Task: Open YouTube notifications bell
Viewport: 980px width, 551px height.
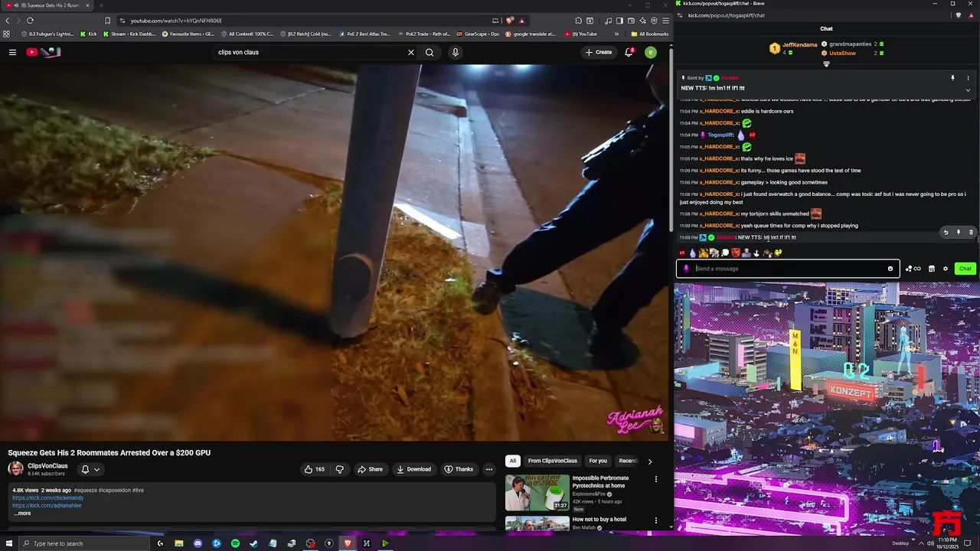Action: tap(629, 52)
